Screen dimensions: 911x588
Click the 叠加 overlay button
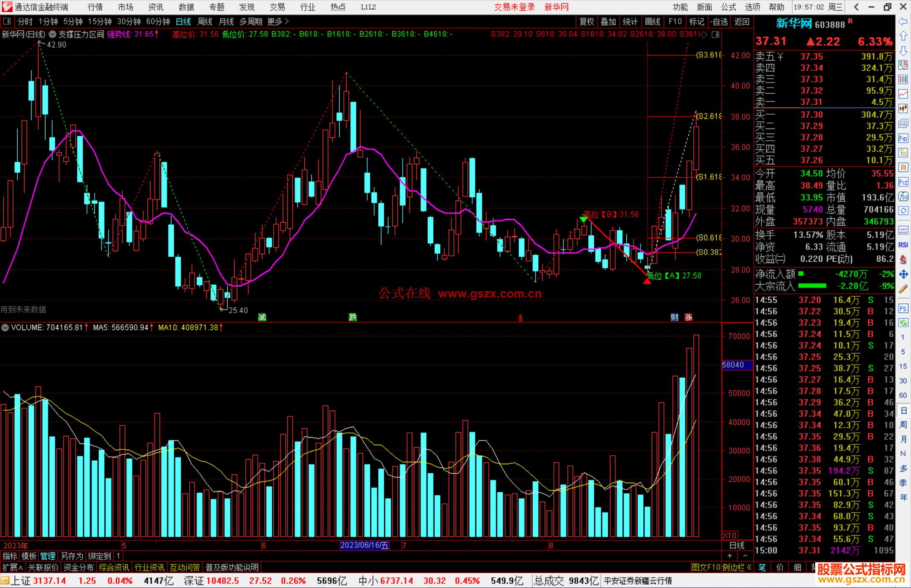608,21
